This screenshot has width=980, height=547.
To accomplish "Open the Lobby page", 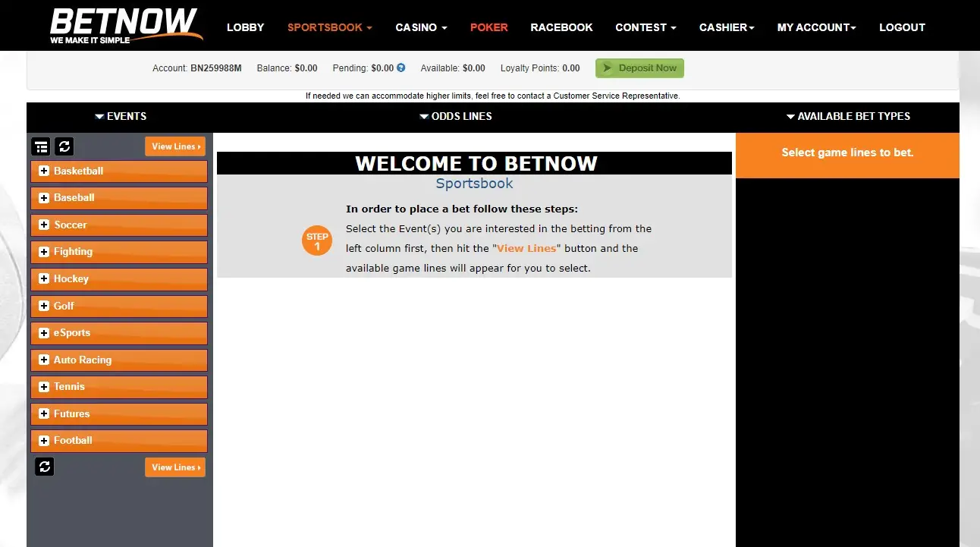I will point(246,27).
